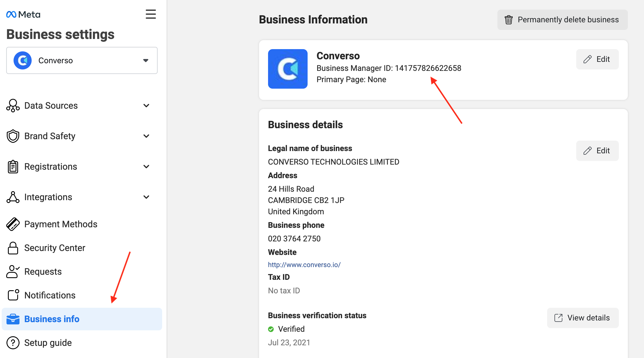Screen dimensions: 644x358
Task: Edit the Business details section
Action: coord(597,151)
